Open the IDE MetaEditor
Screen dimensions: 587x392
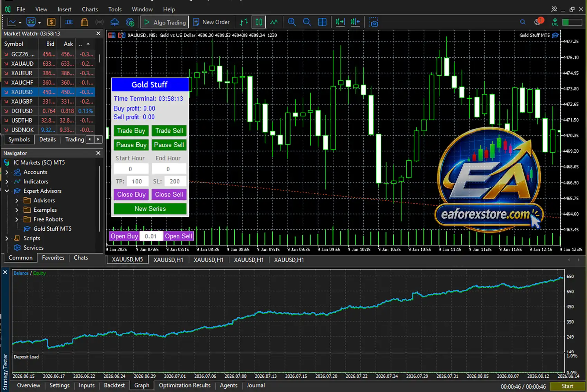69,22
